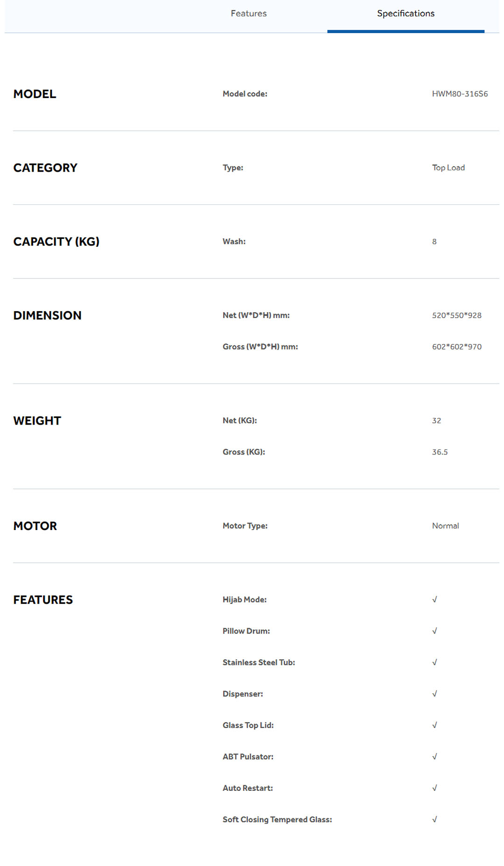This screenshot has width=504, height=866.
Task: Click the Top Load type value
Action: [448, 168]
